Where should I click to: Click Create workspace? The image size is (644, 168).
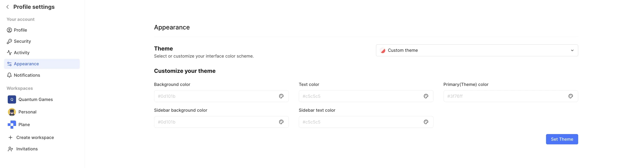(35, 137)
